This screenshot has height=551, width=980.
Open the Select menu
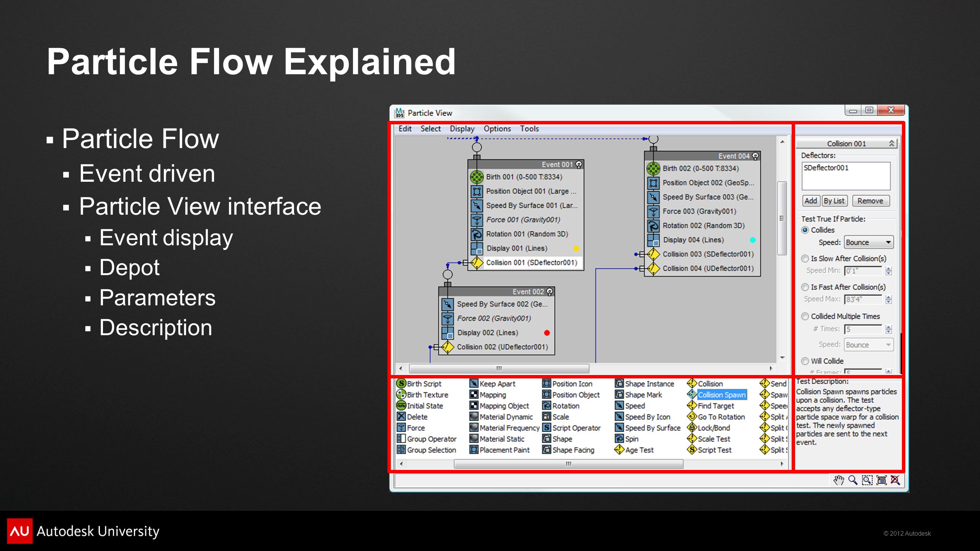pyautogui.click(x=431, y=129)
